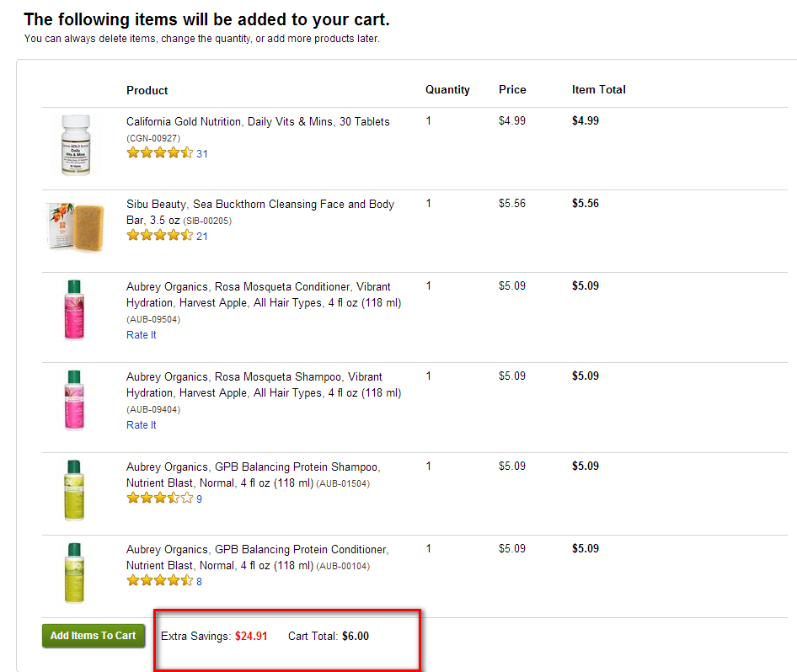The image size is (797, 672).
Task: Open GPB Balancing Protein Conditioner product title
Action: 257,557
